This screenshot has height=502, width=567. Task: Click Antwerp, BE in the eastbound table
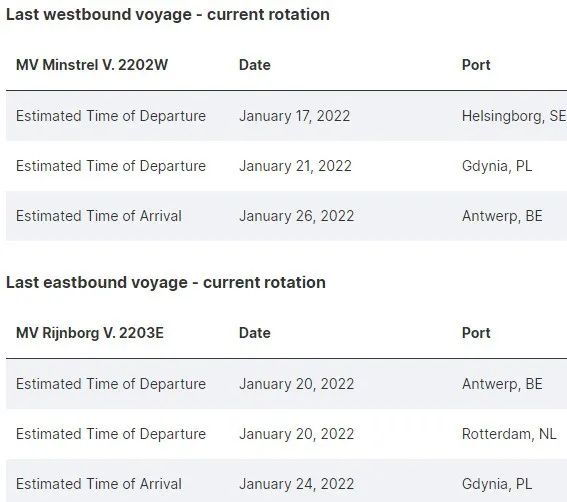pyautogui.click(x=502, y=384)
